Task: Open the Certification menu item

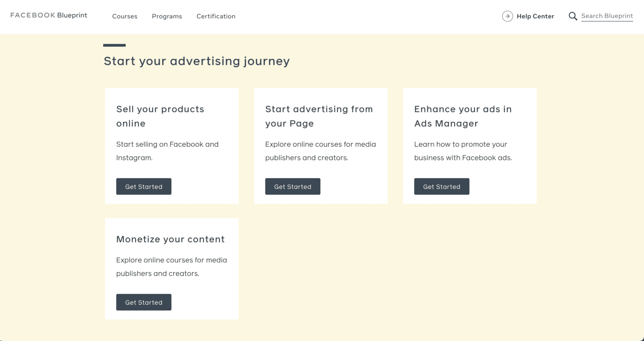Action: pyautogui.click(x=216, y=16)
